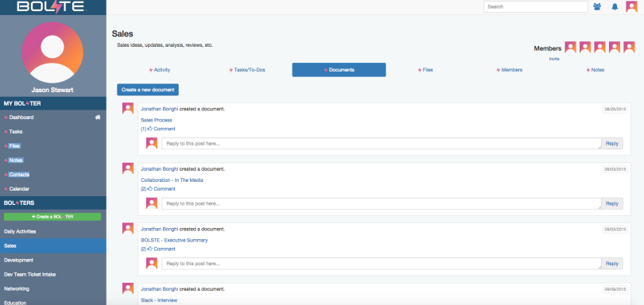The image size is (644, 305).
Task: Switch to the Activity tab
Action: tap(159, 70)
